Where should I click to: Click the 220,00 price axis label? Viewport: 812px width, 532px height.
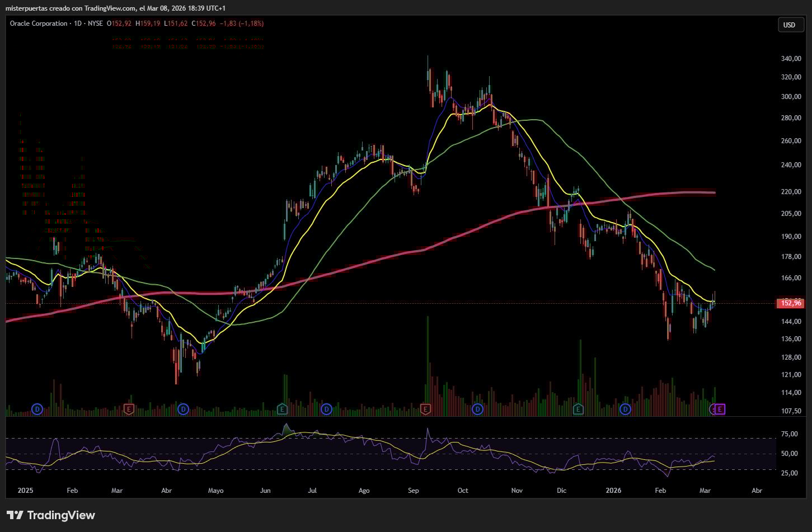tap(791, 192)
